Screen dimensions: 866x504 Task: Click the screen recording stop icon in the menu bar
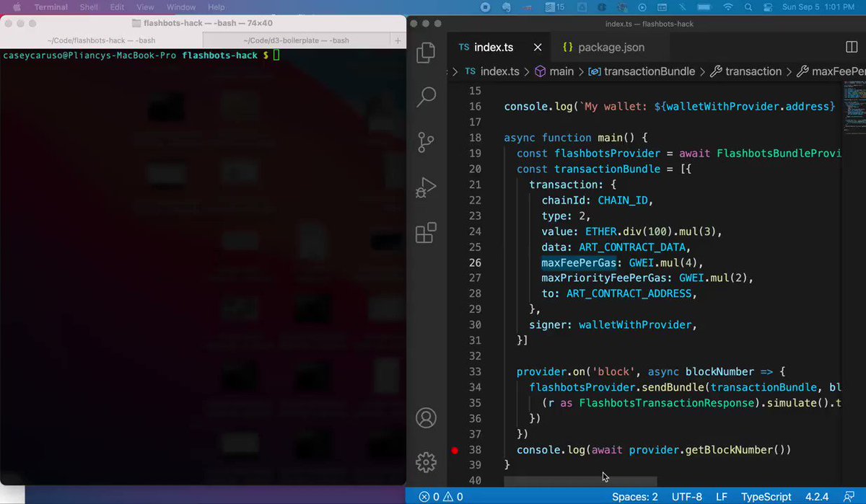pyautogui.click(x=486, y=7)
